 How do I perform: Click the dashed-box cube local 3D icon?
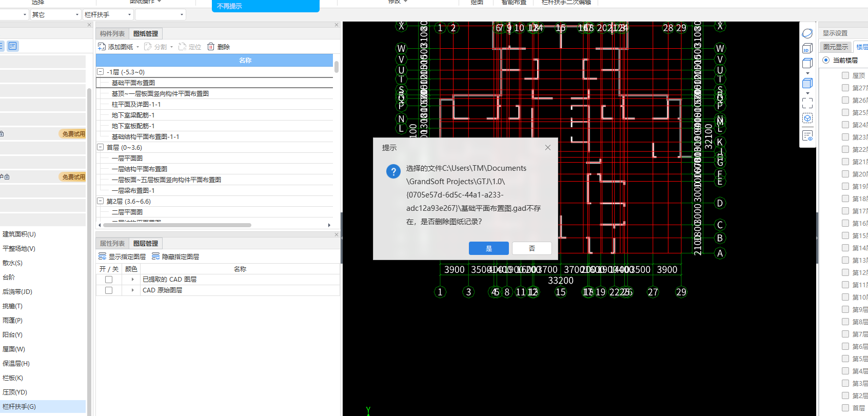pos(807,118)
